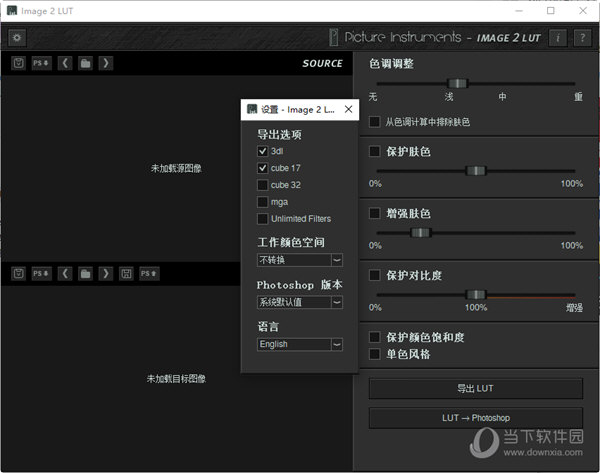Enable 保护肤色 checkbox
Screen dimensions: 600x473
(375, 151)
